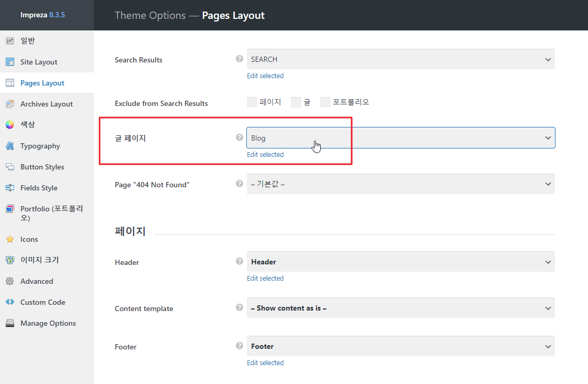Tick the 글 exclude checkbox

click(296, 102)
